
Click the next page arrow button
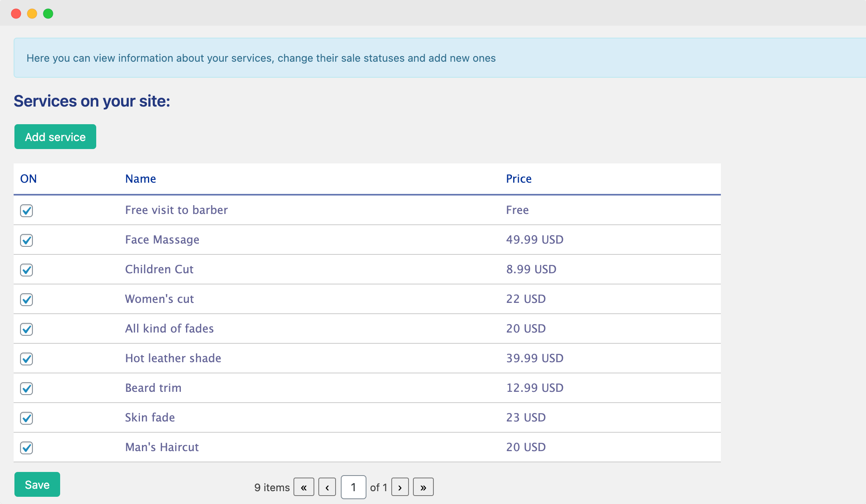400,487
